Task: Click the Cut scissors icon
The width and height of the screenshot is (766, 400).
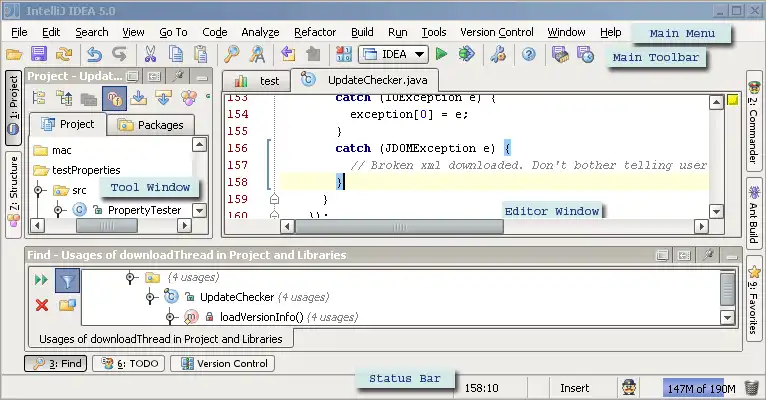Action: 150,54
